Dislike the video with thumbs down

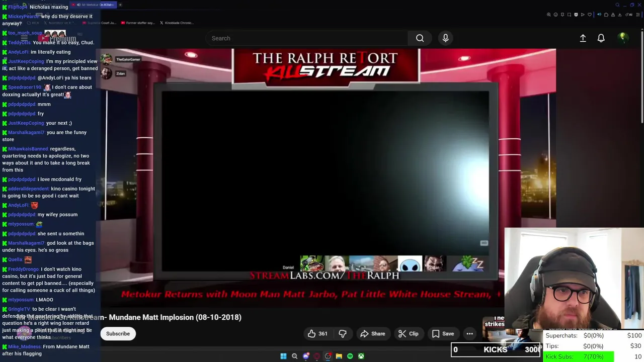tap(343, 334)
